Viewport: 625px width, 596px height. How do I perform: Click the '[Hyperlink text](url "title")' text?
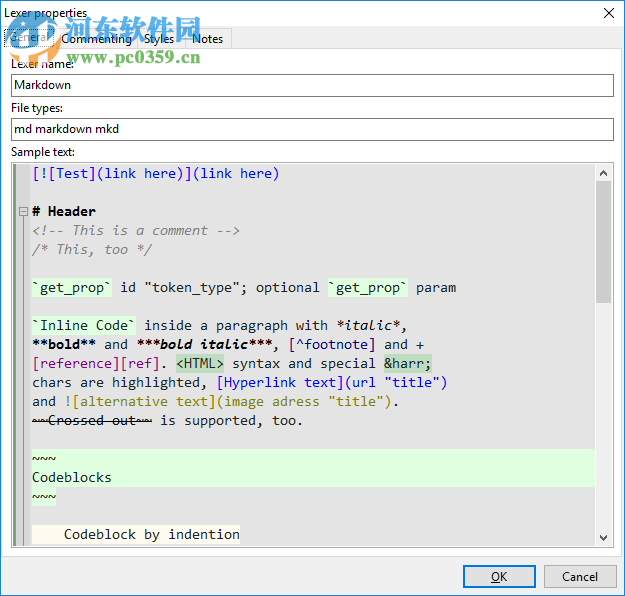(x=332, y=383)
